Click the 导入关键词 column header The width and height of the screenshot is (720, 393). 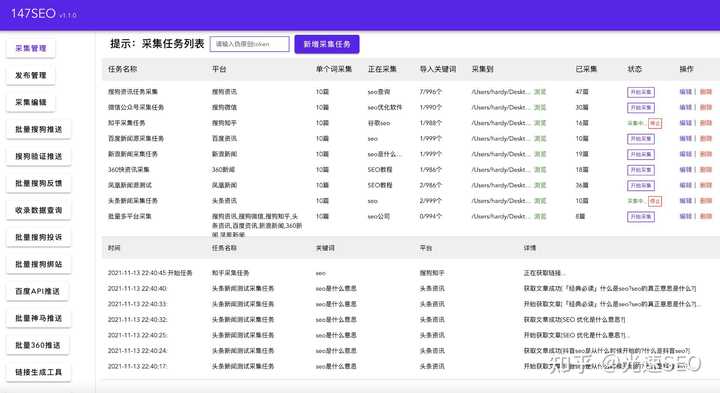(438, 69)
